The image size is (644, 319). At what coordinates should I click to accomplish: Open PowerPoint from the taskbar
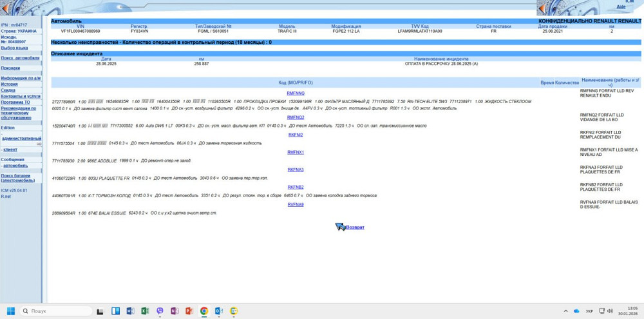[x=189, y=311]
